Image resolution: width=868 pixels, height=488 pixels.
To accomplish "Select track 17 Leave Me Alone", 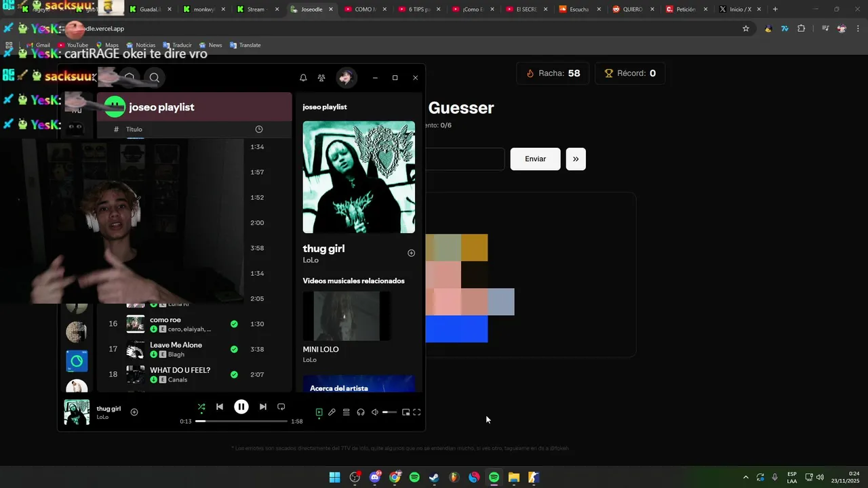I will [x=195, y=349].
